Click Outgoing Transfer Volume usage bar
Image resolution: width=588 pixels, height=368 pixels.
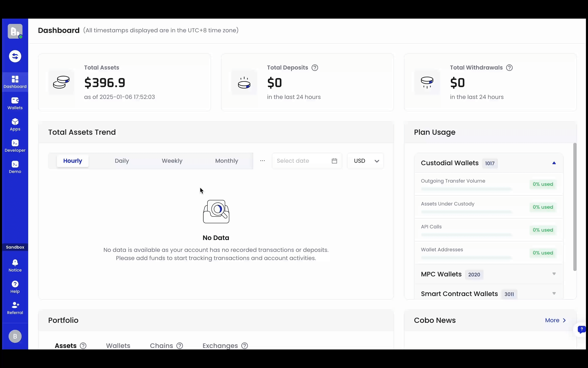tap(467, 189)
